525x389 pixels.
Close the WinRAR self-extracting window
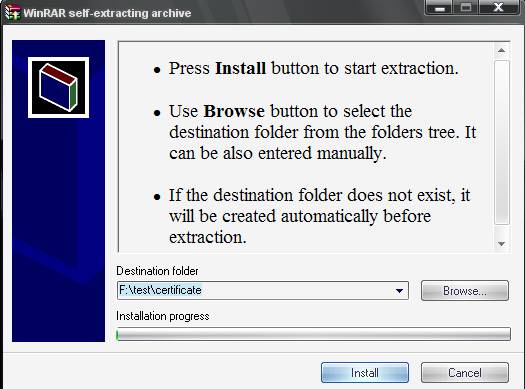click(x=498, y=7)
